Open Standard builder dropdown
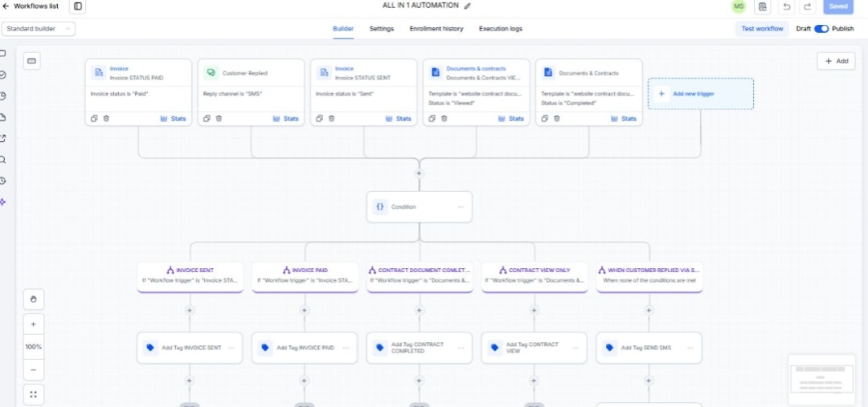 [39, 29]
